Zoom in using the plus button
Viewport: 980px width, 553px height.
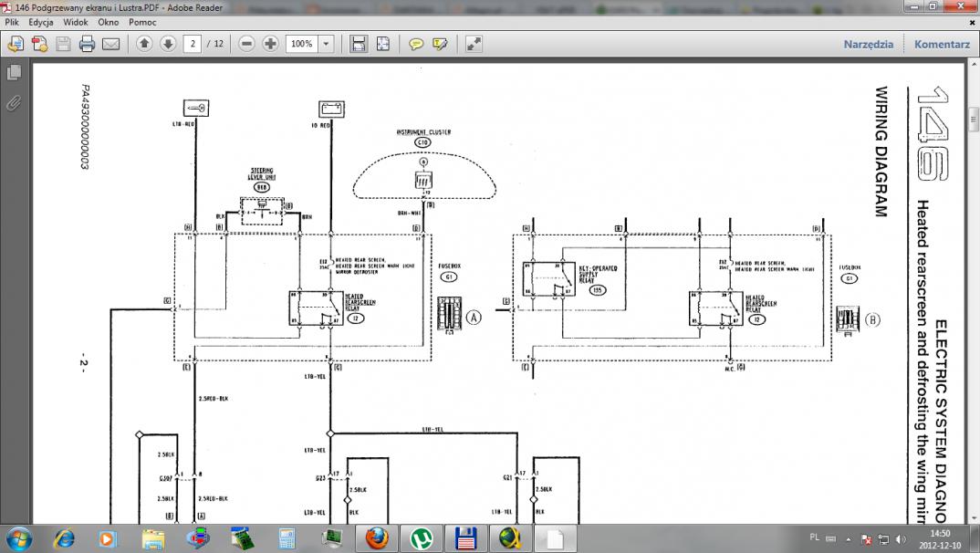(270, 44)
